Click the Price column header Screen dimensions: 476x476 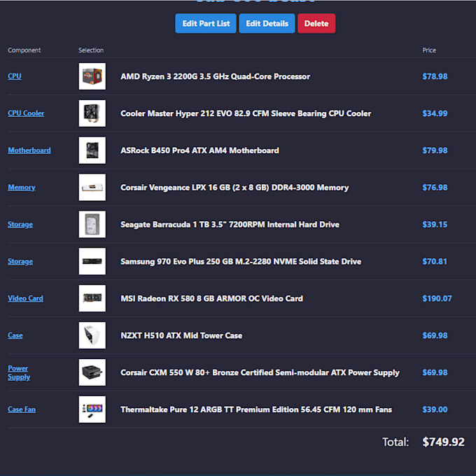tap(429, 50)
